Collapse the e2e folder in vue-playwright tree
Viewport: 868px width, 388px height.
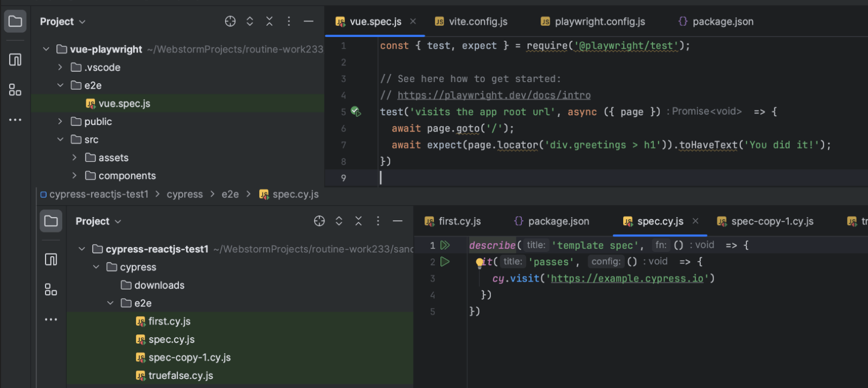61,85
